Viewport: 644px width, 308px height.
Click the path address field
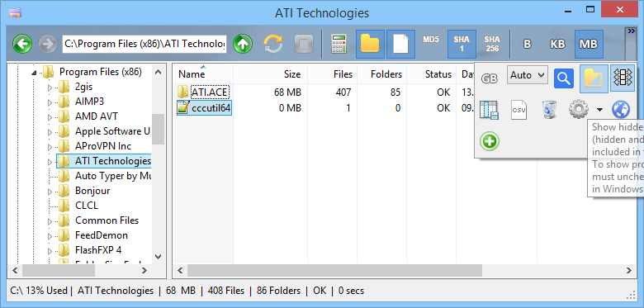(144, 44)
